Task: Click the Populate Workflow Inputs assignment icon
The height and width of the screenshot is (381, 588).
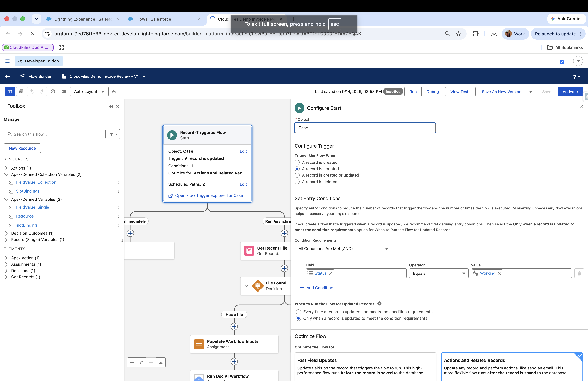Action: [x=199, y=344]
